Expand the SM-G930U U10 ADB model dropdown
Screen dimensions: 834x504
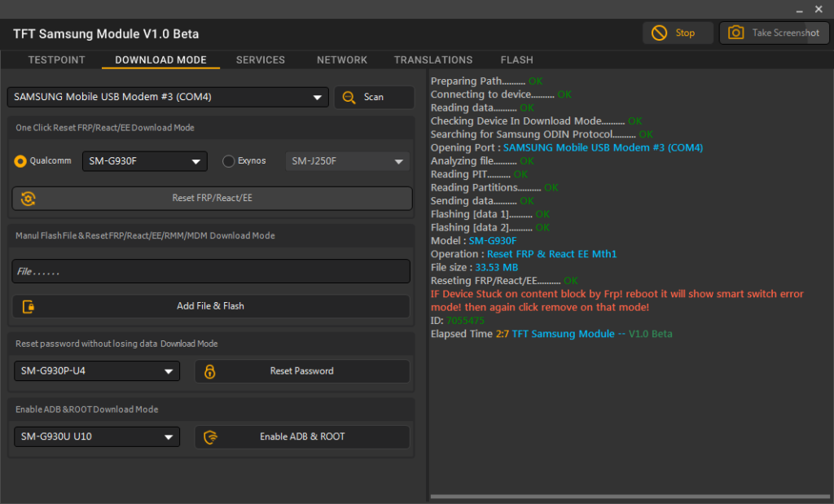[x=97, y=437]
